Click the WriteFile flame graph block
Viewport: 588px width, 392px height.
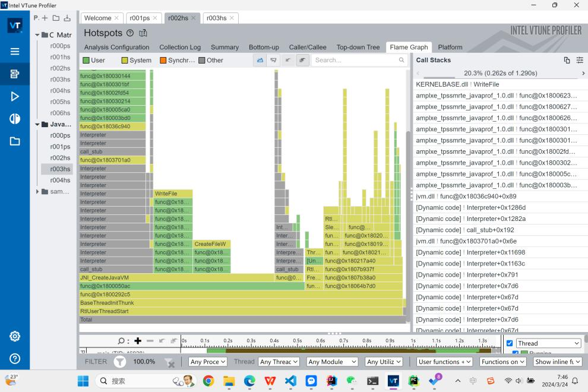point(173,194)
